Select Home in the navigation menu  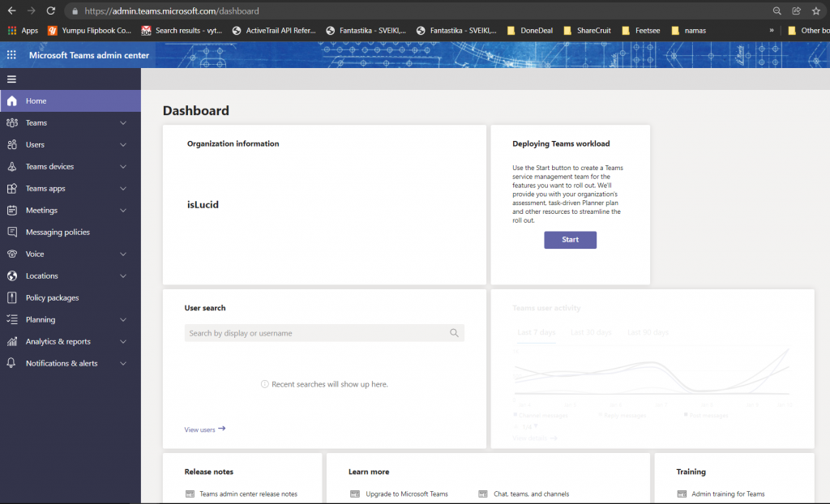click(x=71, y=100)
